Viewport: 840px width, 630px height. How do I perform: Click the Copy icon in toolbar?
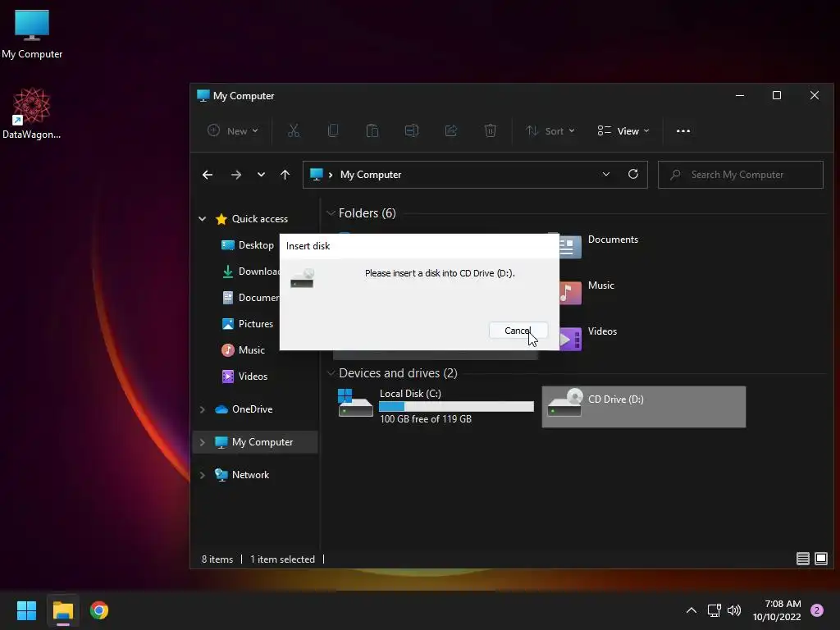click(x=333, y=130)
